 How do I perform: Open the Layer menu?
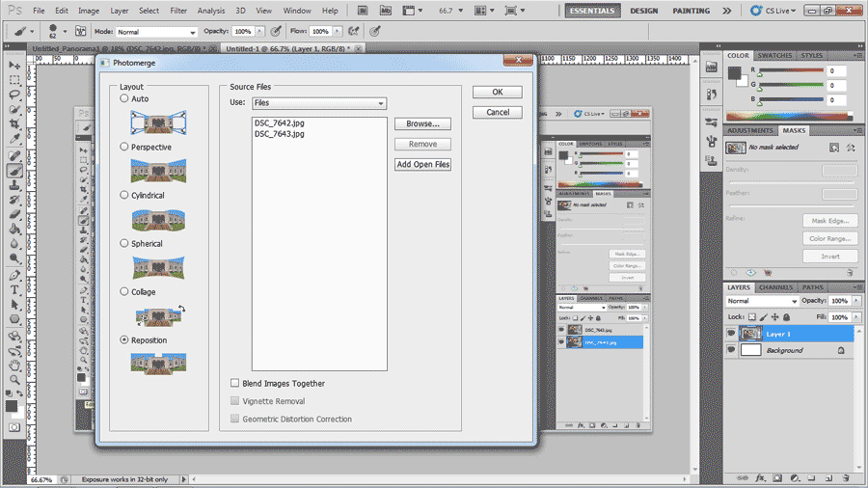pyautogui.click(x=119, y=11)
